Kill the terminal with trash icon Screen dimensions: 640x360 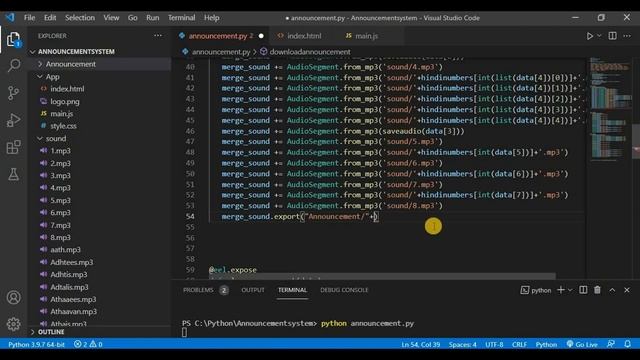(597, 290)
